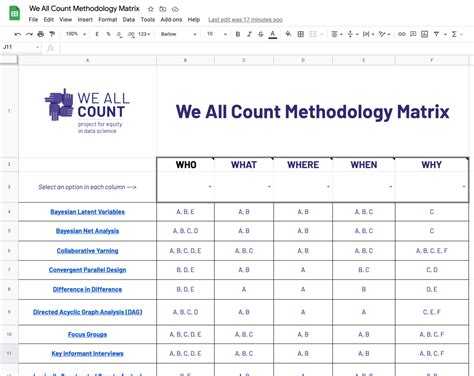Open the Tools menu
Screen dimensions: 474x376
pyautogui.click(x=148, y=20)
